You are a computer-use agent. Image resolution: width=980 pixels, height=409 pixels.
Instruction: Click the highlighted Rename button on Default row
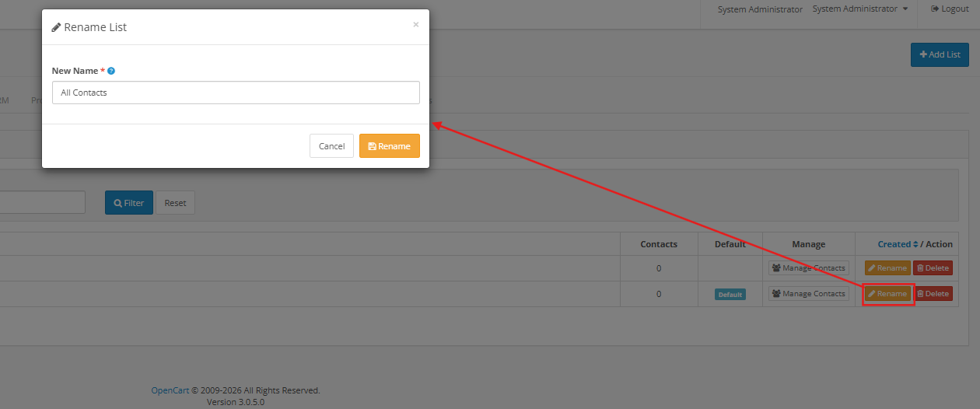[887, 294]
